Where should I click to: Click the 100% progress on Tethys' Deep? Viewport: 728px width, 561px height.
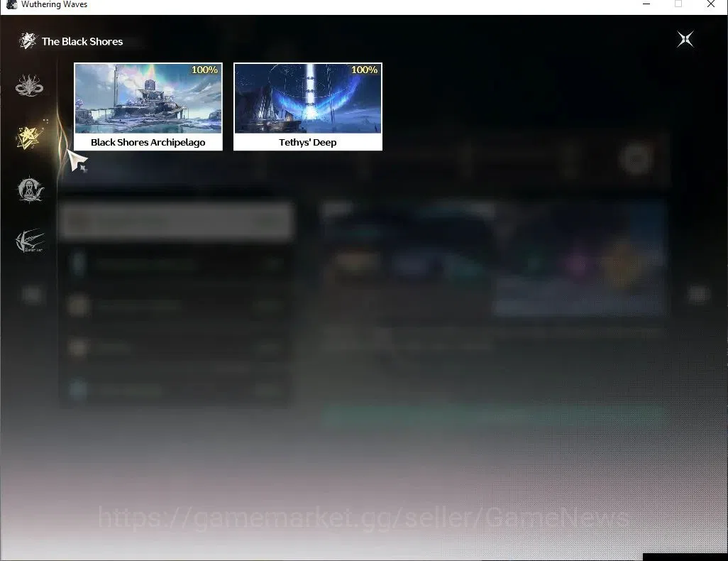click(x=365, y=70)
